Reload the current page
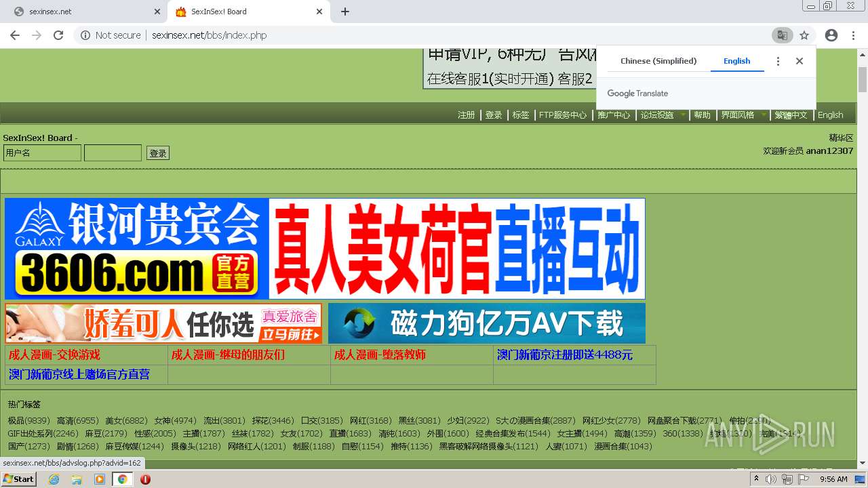 [x=58, y=35]
